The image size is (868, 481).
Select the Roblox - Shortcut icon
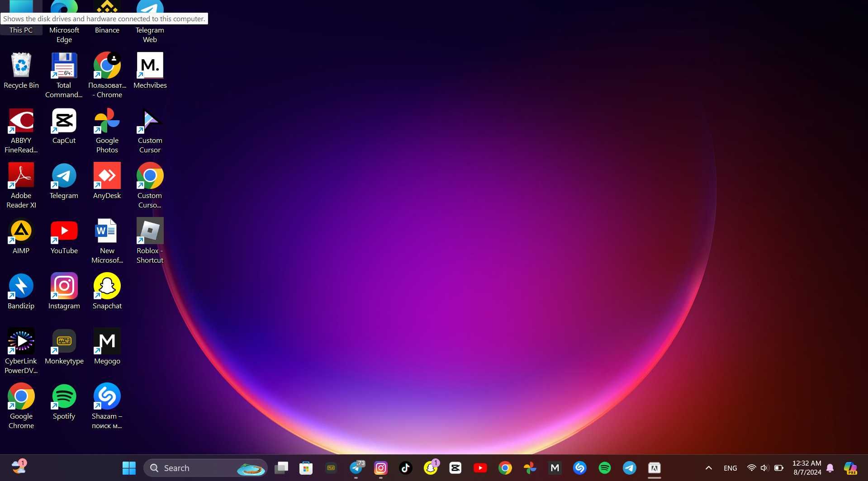pos(150,240)
